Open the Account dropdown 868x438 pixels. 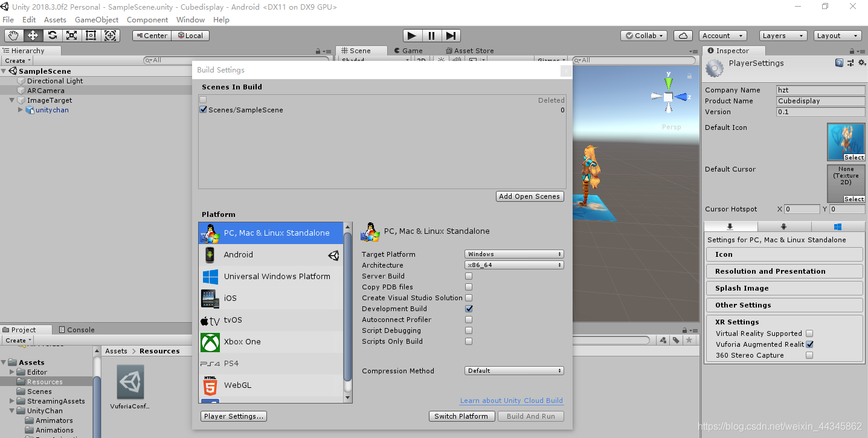722,36
